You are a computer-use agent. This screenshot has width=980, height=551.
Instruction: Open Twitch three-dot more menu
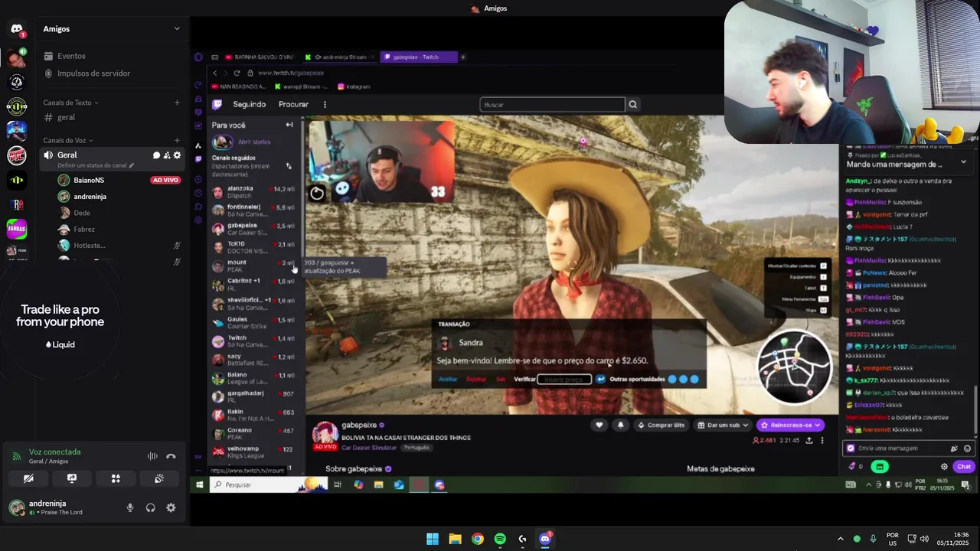[x=325, y=104]
